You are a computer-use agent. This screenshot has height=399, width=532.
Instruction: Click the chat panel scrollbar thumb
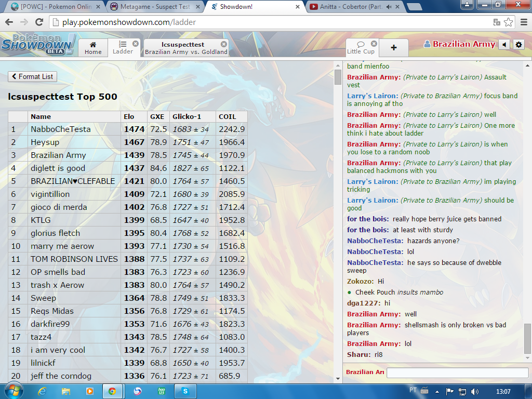tap(527, 338)
